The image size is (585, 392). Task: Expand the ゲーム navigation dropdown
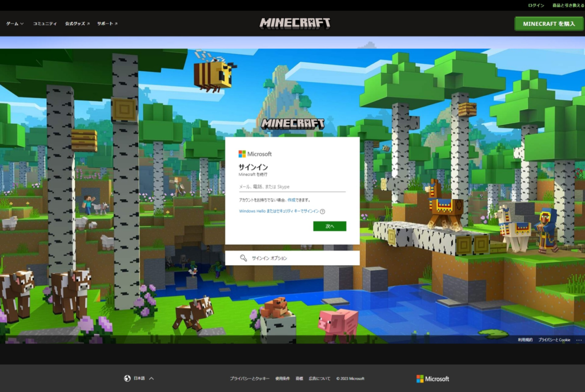(x=15, y=23)
